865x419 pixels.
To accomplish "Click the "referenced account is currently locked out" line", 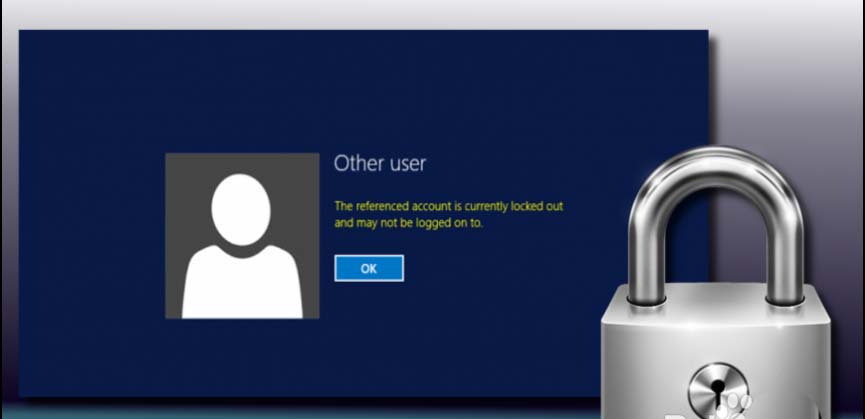I will 448,205.
